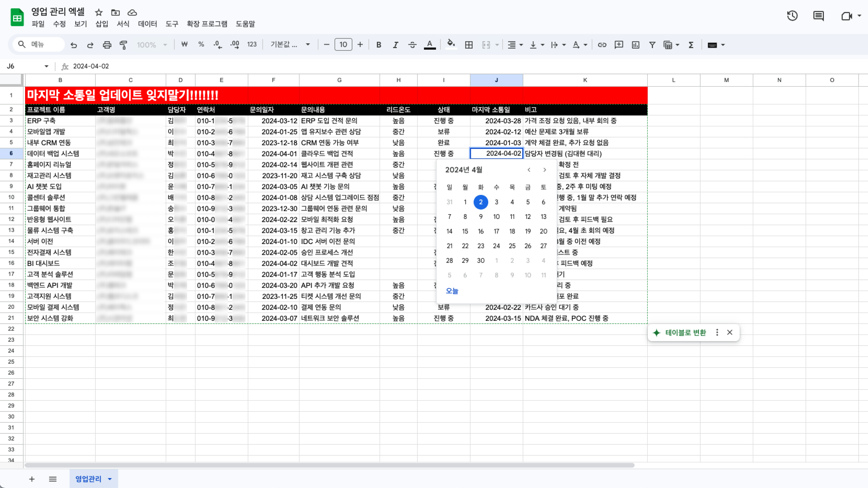Check cloud save status icon
The image size is (868, 488).
[x=132, y=12]
